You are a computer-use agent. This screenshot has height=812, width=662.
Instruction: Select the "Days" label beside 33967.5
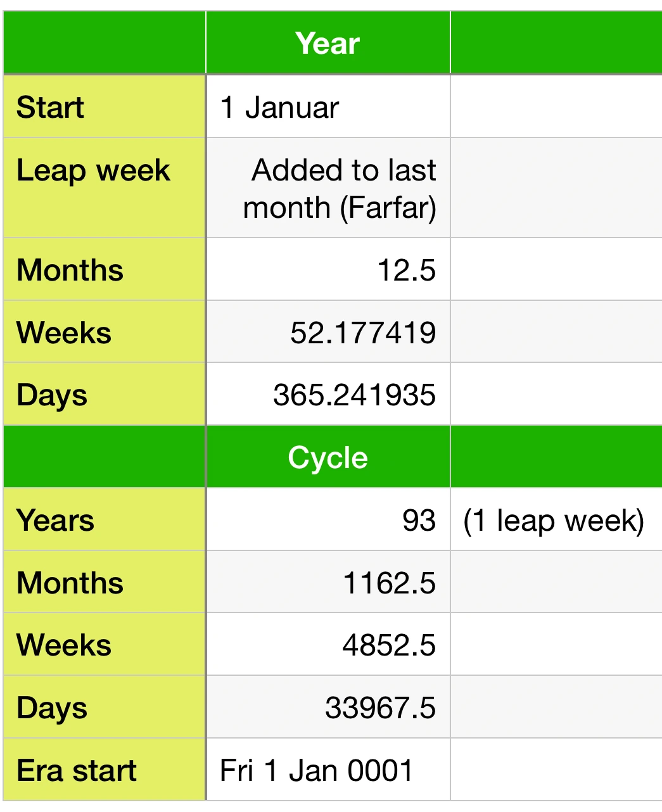[52, 707]
